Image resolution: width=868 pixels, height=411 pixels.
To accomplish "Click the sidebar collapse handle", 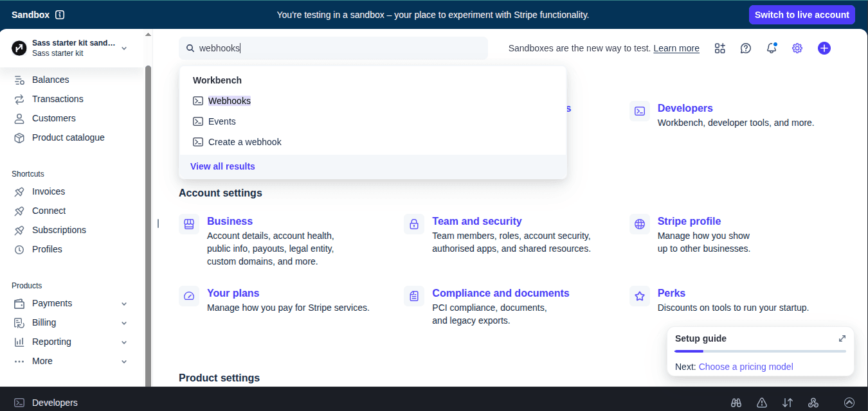I will coord(158,223).
